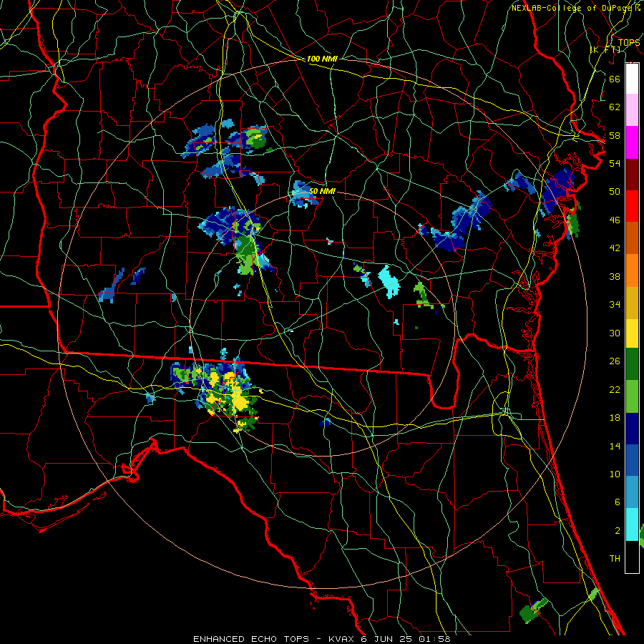644x644 pixels.
Task: Click the legend value 34
Action: pyautogui.click(x=615, y=305)
